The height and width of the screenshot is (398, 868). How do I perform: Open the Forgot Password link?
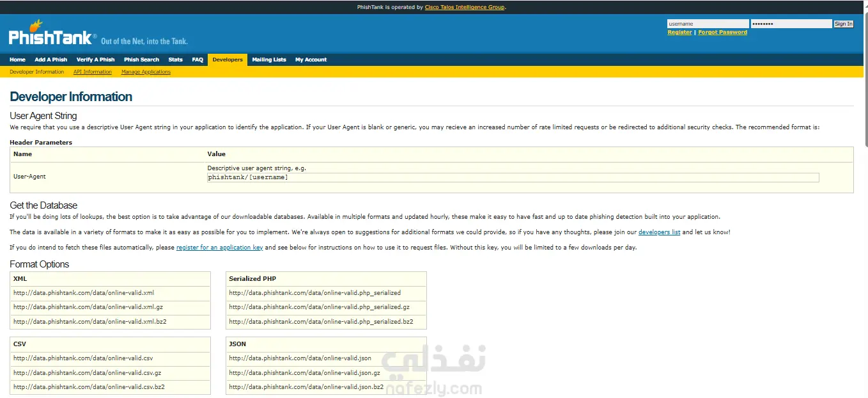722,32
